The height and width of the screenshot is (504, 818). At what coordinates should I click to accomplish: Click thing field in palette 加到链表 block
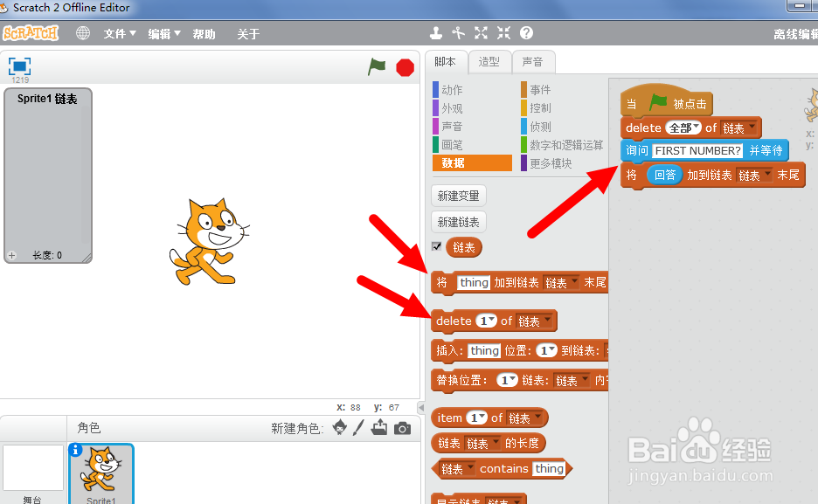pyautogui.click(x=474, y=282)
